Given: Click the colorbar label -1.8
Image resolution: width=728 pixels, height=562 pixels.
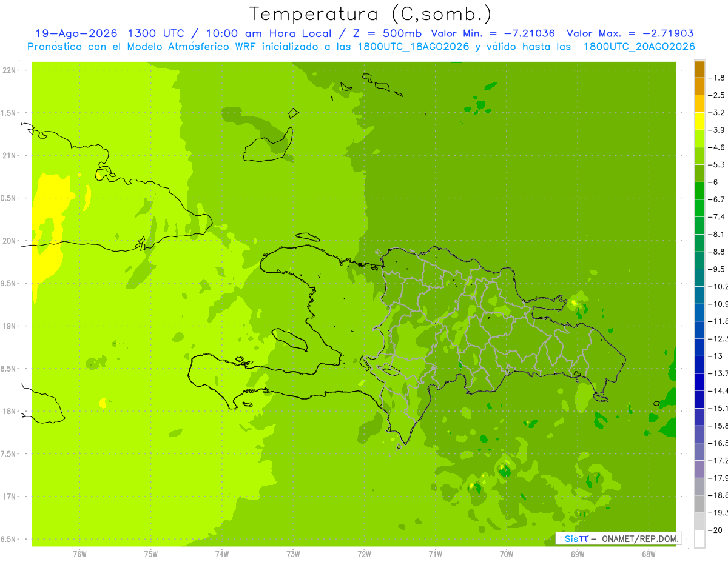Looking at the screenshot, I should [718, 78].
